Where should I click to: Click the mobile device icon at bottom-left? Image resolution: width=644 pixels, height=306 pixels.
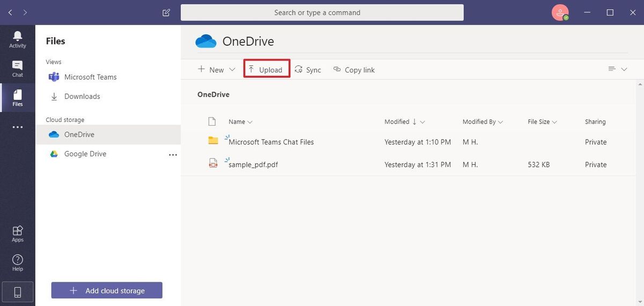point(17,292)
